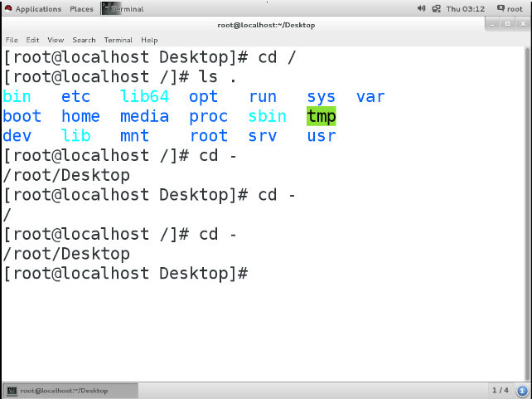Click the etc directory name
Image resolution: width=532 pixels, height=399 pixels.
pyautogui.click(x=75, y=97)
